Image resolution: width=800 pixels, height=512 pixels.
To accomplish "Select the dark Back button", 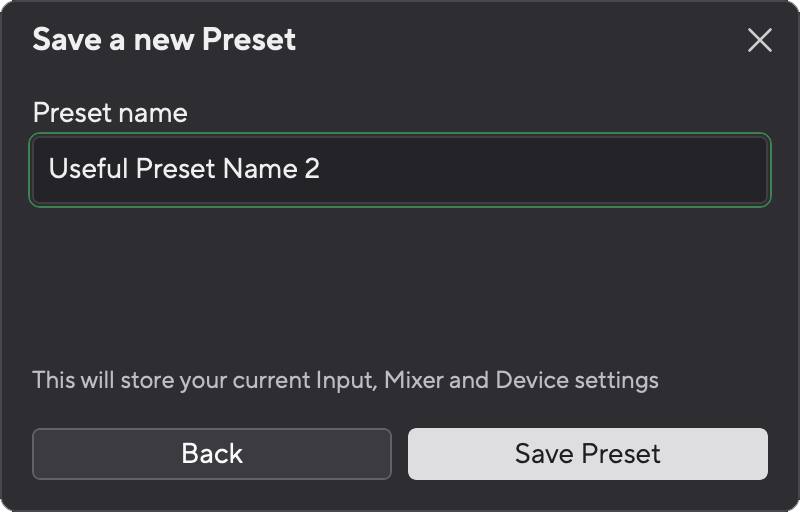I will click(x=211, y=454).
